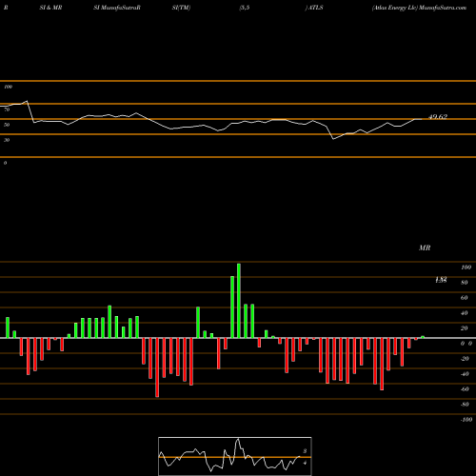The image size is (476, 476).
Task: Click the -80 label on MR axis
Action: (x=465, y=405)
